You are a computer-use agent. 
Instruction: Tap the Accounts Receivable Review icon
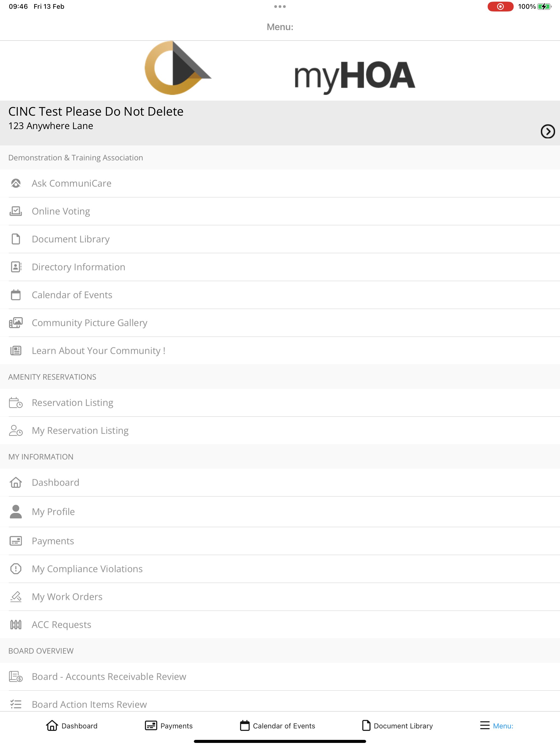pyautogui.click(x=16, y=677)
